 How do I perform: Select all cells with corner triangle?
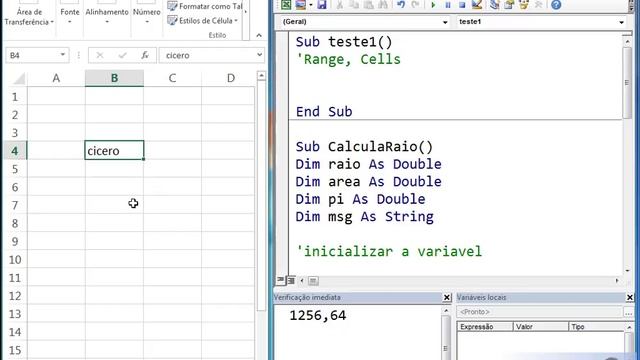(18, 78)
